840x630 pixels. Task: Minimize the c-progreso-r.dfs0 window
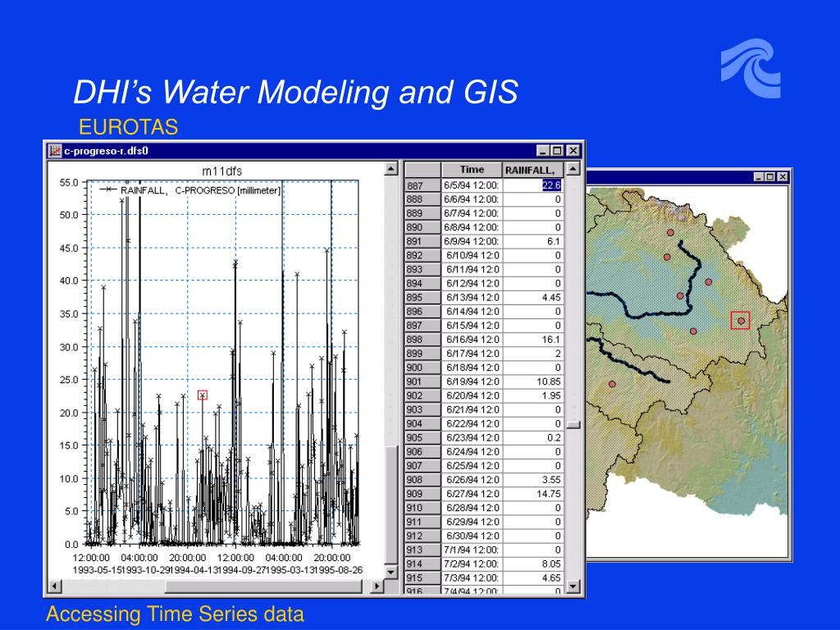543,151
